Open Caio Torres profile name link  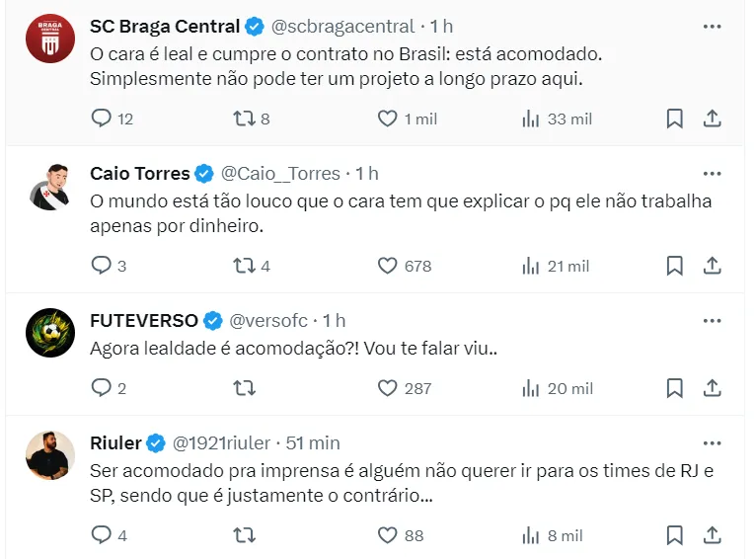[x=139, y=174]
